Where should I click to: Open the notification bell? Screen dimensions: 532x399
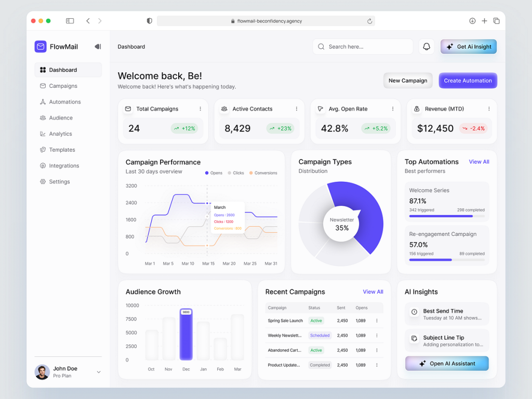tap(427, 46)
